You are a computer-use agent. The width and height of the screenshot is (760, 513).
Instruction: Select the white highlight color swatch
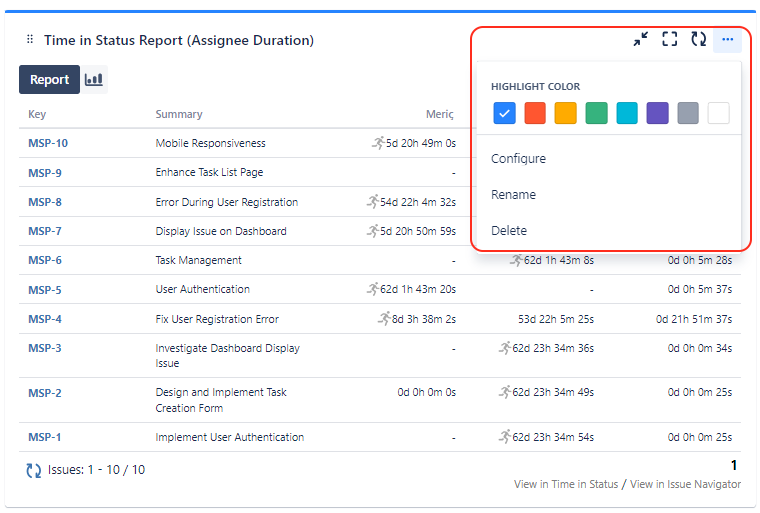718,113
